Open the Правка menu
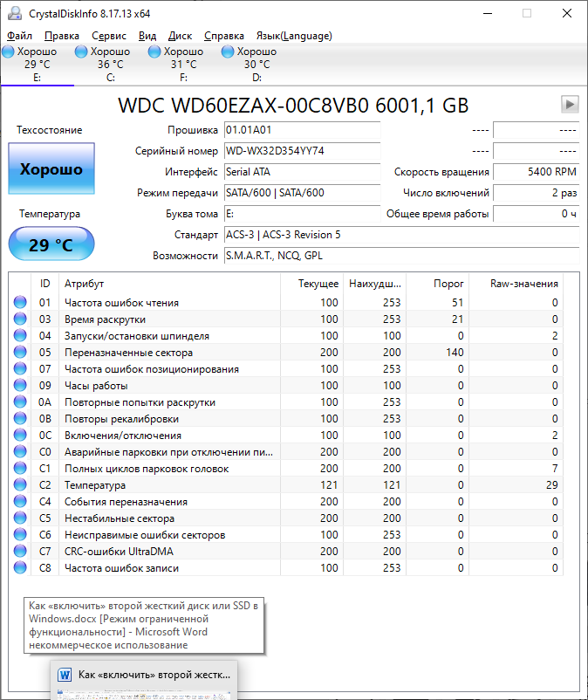 click(x=62, y=36)
